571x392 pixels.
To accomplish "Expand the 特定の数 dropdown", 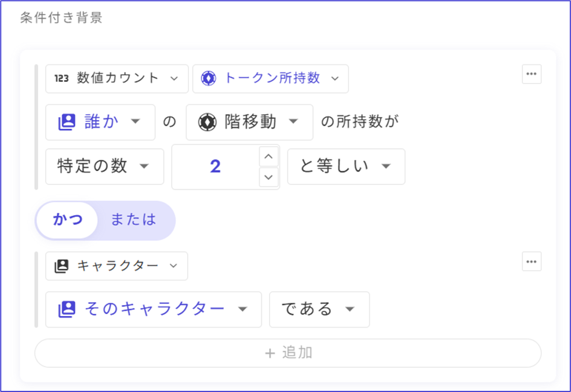I will 104,166.
